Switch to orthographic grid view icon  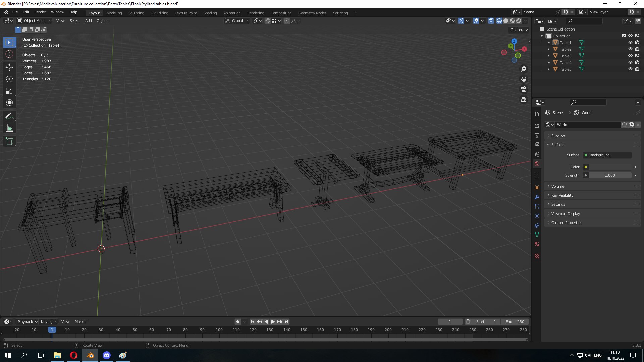tap(523, 100)
